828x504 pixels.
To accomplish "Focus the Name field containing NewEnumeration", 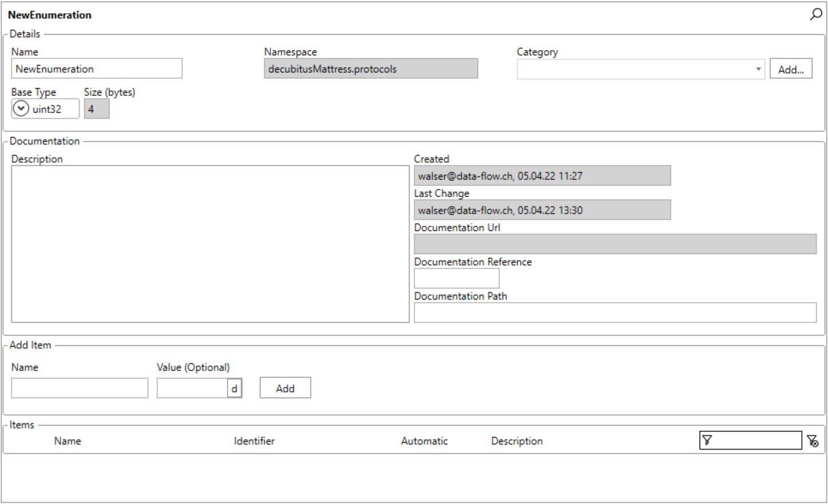I will pyautogui.click(x=97, y=69).
